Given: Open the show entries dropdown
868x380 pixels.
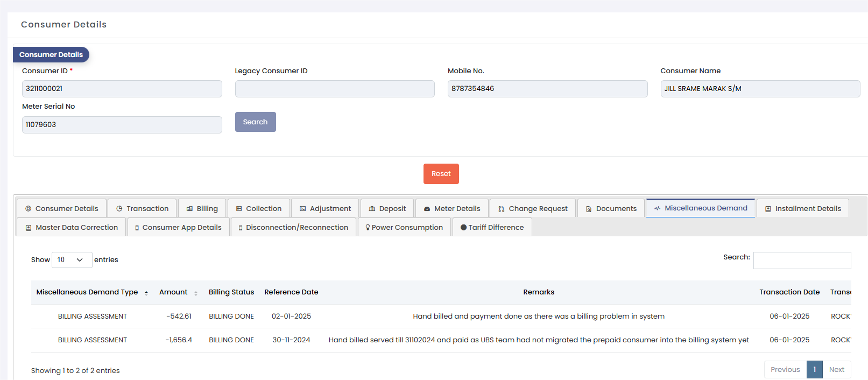Looking at the screenshot, I should coord(72,260).
